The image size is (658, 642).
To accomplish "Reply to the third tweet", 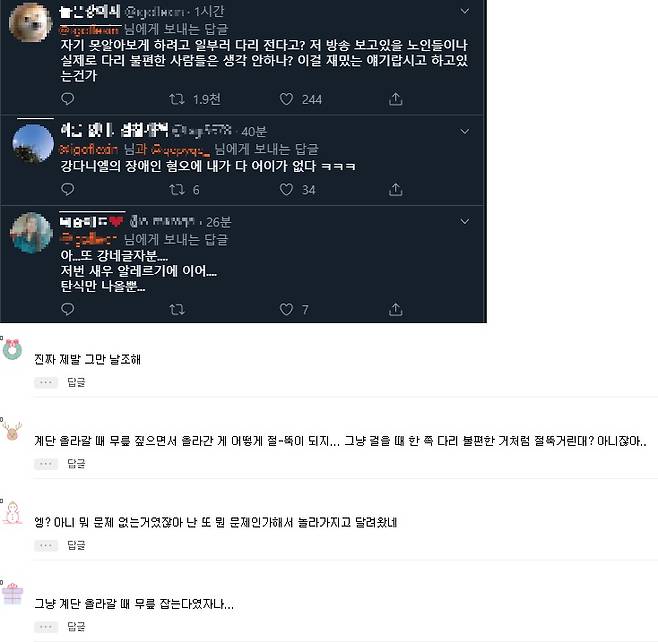I will 68,310.
